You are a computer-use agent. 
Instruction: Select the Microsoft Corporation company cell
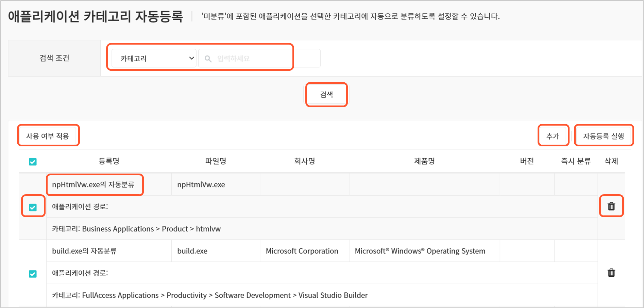(302, 251)
